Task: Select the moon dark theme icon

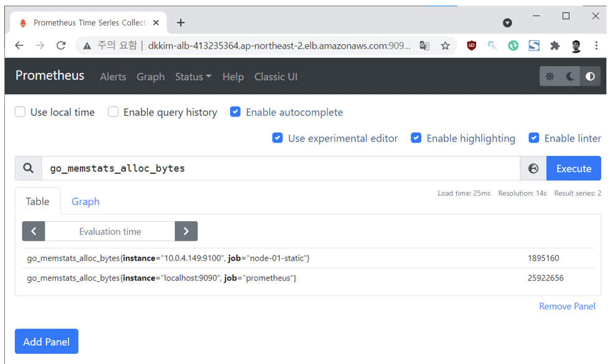Action: click(x=570, y=76)
